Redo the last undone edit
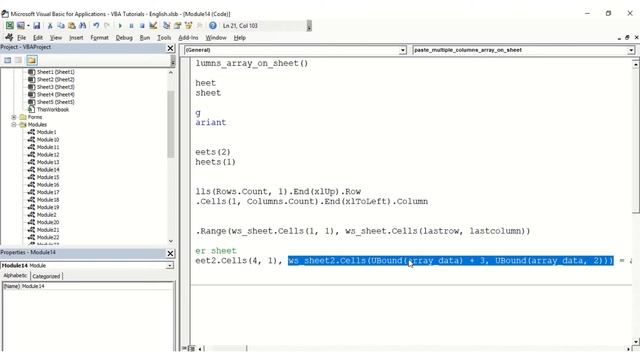The width and height of the screenshot is (640, 360). click(107, 26)
